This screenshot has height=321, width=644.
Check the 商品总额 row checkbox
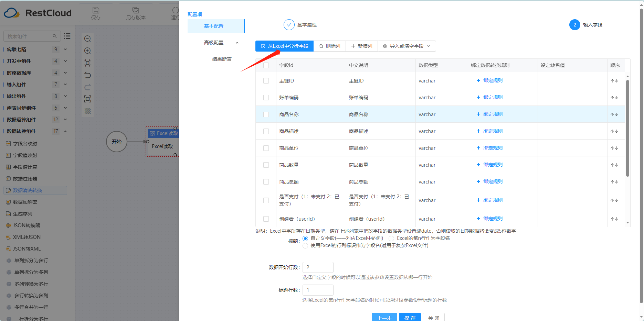[x=266, y=182]
